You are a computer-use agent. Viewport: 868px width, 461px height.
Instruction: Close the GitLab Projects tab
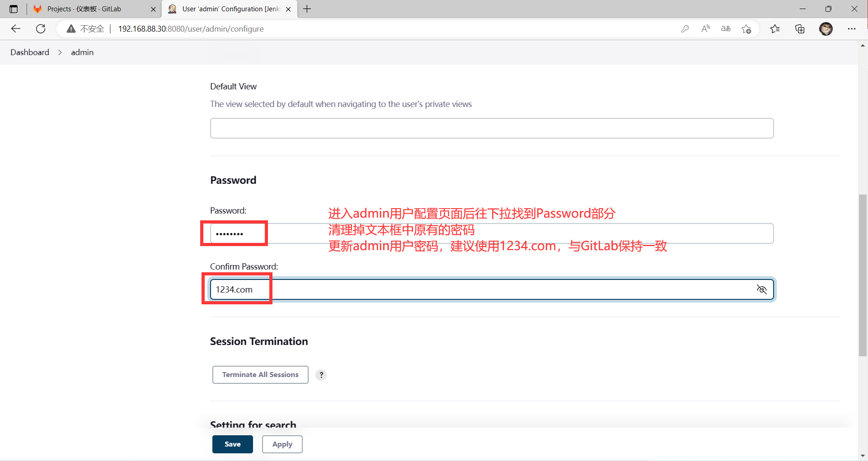(153, 9)
